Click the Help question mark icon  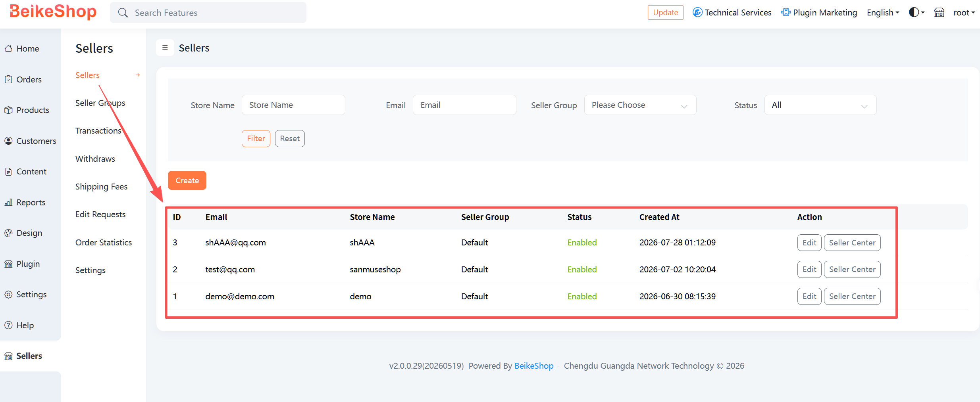click(x=8, y=325)
